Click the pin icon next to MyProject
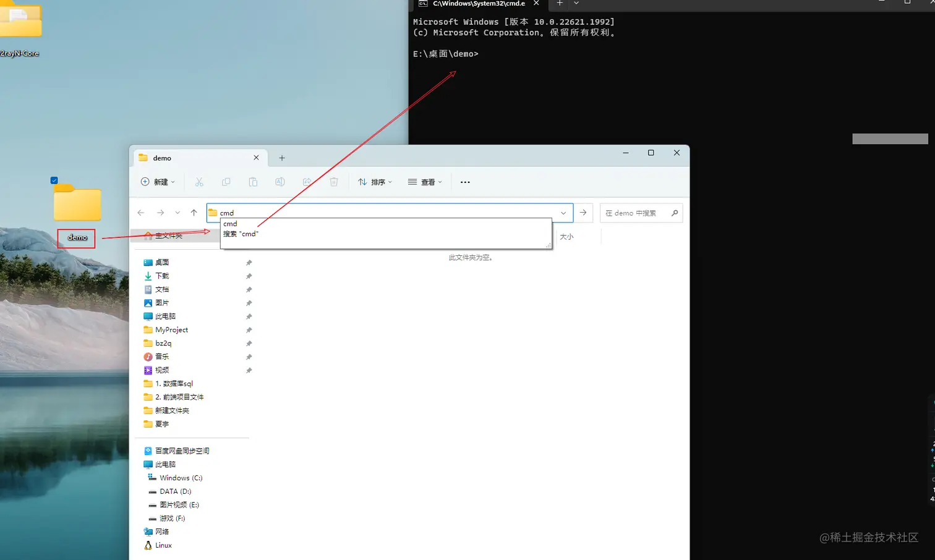 [x=249, y=330]
